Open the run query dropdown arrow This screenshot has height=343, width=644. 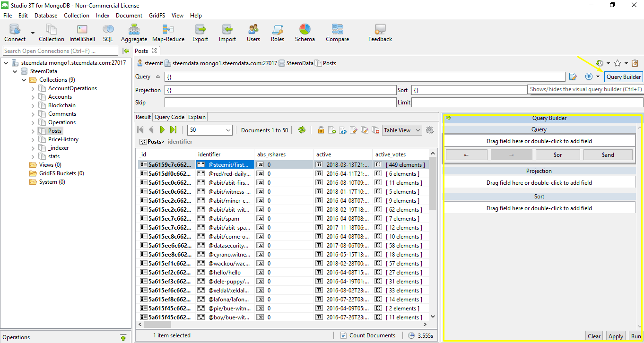(598, 77)
